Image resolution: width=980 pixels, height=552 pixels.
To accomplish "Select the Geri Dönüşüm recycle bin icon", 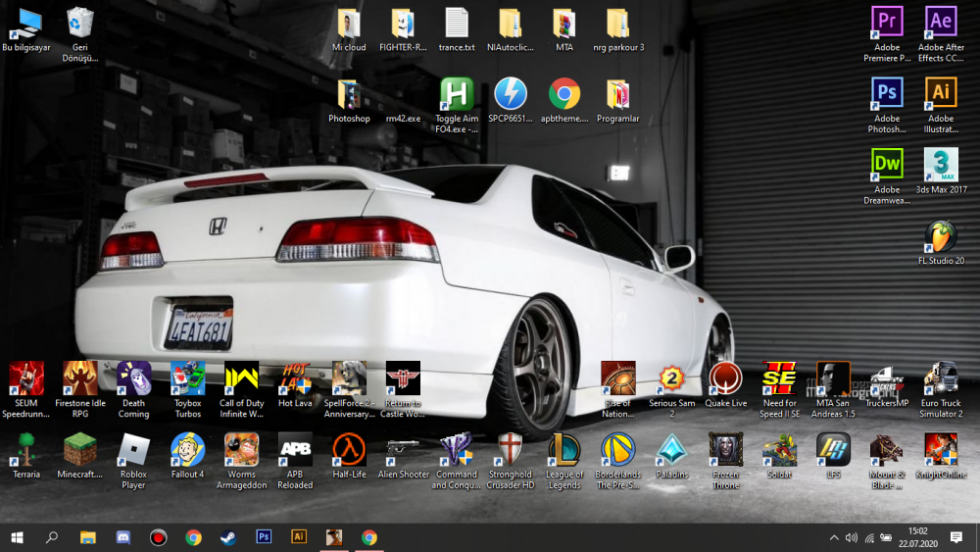I will tap(80, 23).
